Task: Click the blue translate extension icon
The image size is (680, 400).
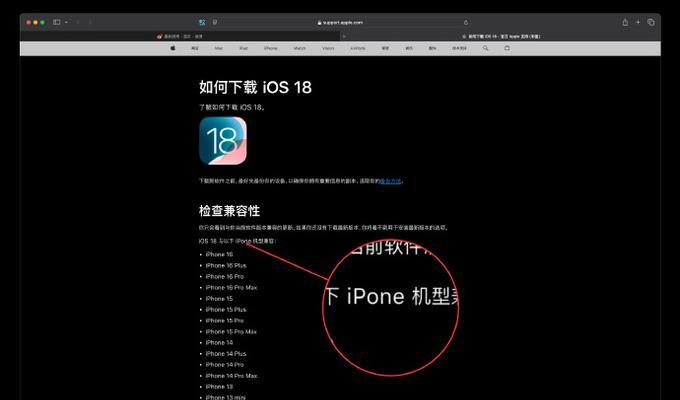Action: pyautogui.click(x=202, y=22)
